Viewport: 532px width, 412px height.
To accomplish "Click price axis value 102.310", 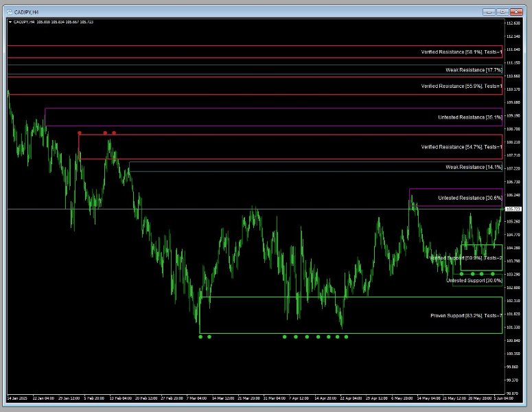I will point(513,301).
